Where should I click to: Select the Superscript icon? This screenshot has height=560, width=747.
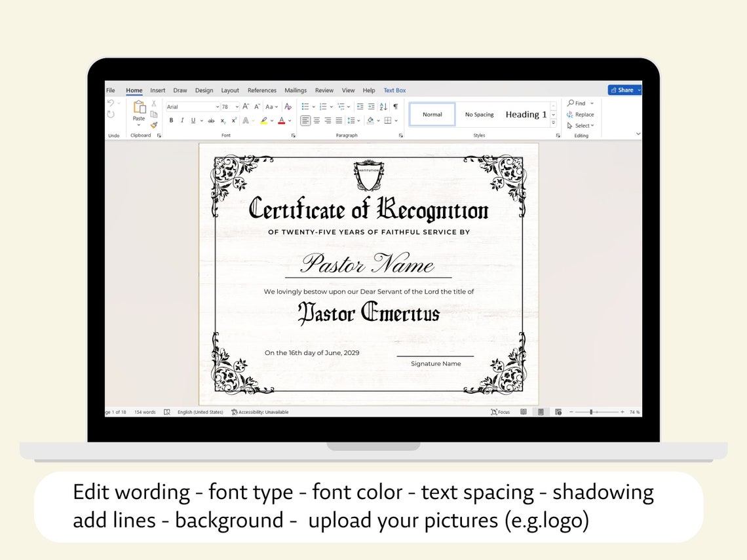pos(234,121)
